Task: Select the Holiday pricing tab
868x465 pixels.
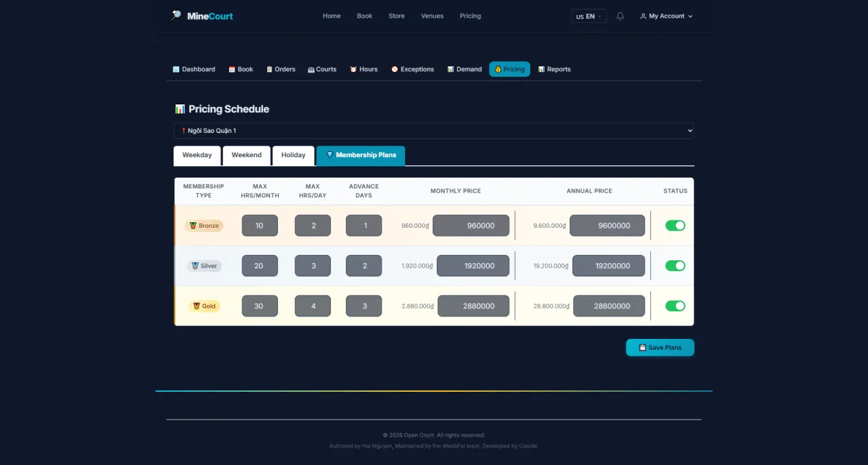Action: click(294, 155)
